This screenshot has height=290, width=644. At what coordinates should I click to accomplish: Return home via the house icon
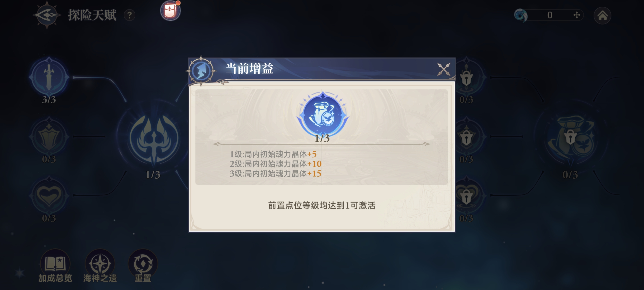point(602,15)
